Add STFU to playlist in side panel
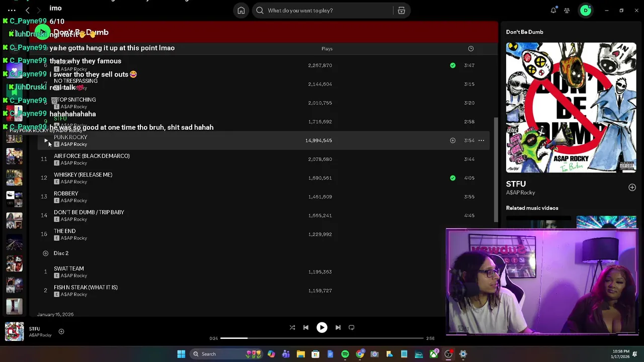 click(x=632, y=188)
